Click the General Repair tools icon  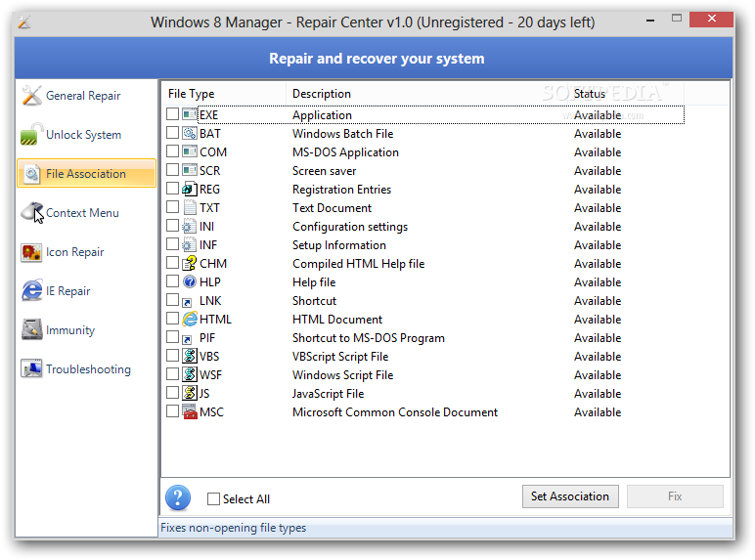pyautogui.click(x=31, y=95)
